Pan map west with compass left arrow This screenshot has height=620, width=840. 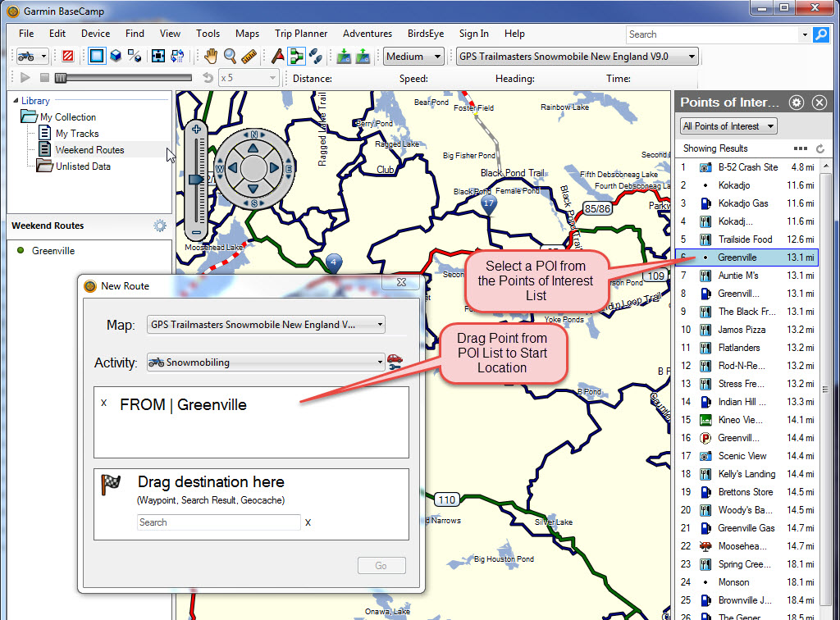[232, 168]
